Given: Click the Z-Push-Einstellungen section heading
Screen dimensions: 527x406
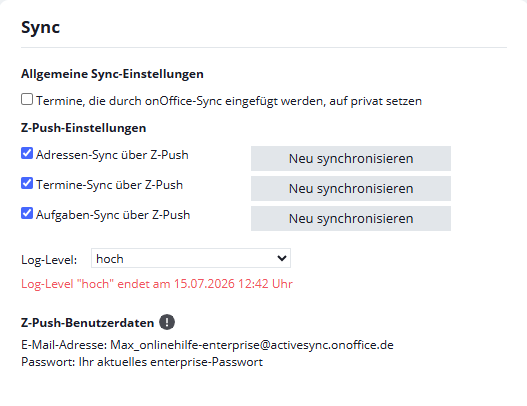Looking at the screenshot, I should click(83, 128).
